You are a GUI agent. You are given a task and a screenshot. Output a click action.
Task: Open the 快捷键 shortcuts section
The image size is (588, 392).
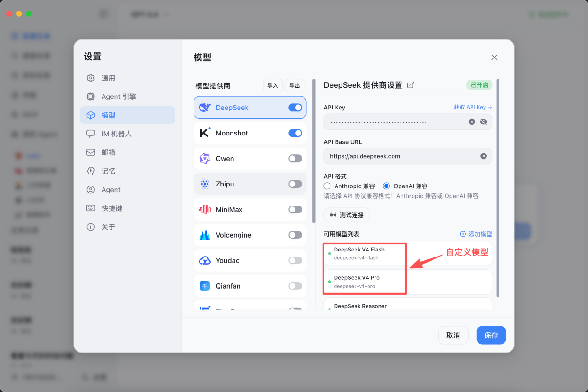tap(128, 208)
